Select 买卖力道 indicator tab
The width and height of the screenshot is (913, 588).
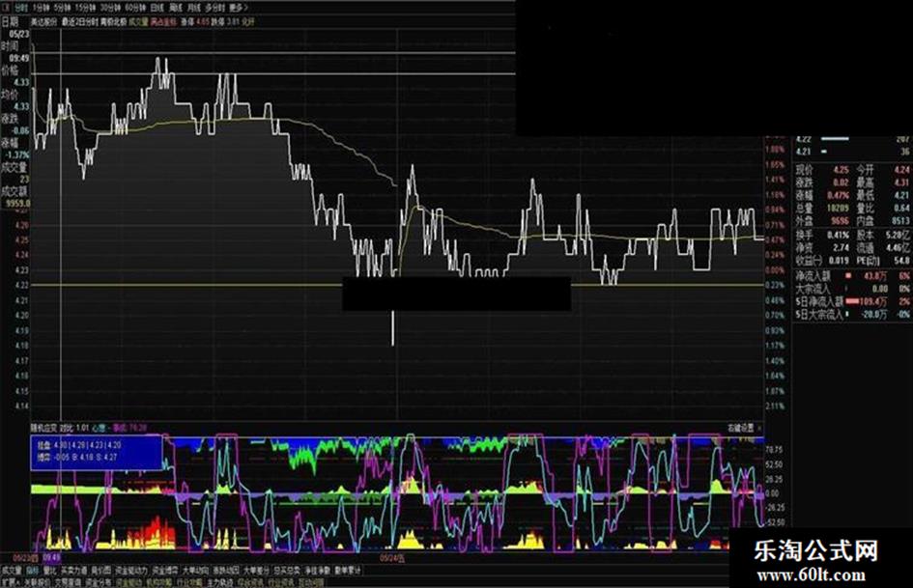click(x=74, y=570)
